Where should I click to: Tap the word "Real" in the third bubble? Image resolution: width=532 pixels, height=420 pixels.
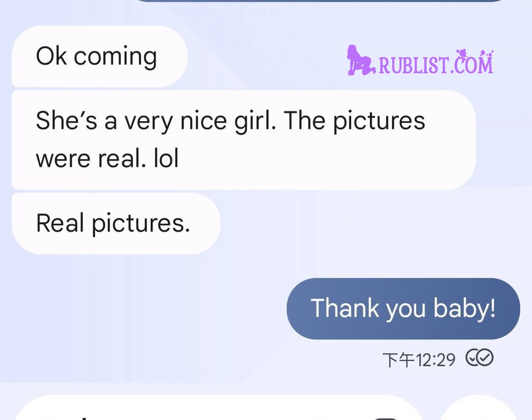tap(60, 223)
